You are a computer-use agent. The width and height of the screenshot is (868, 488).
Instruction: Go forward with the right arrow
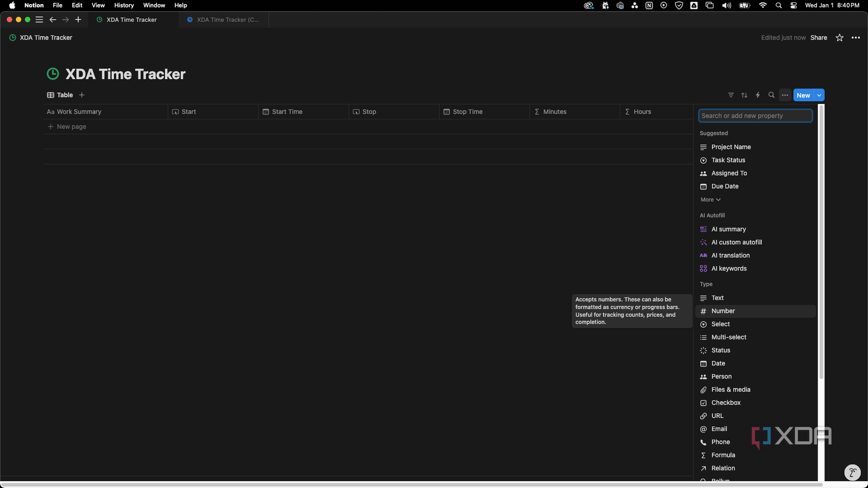pos(65,20)
